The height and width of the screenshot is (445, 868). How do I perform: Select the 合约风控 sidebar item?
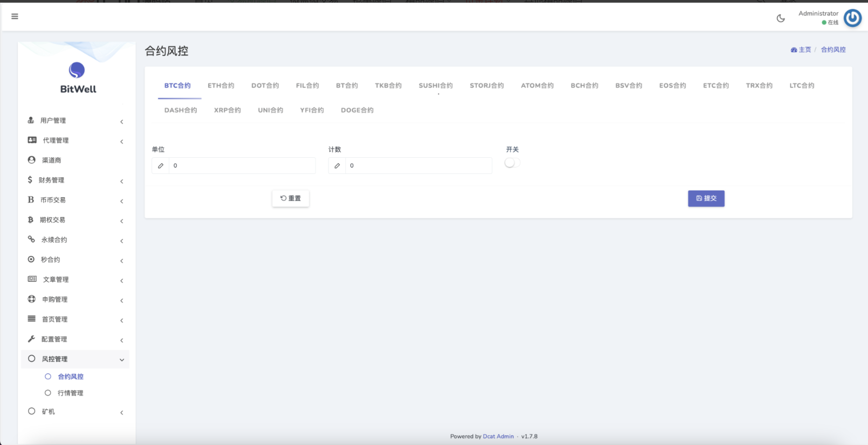[x=70, y=377]
